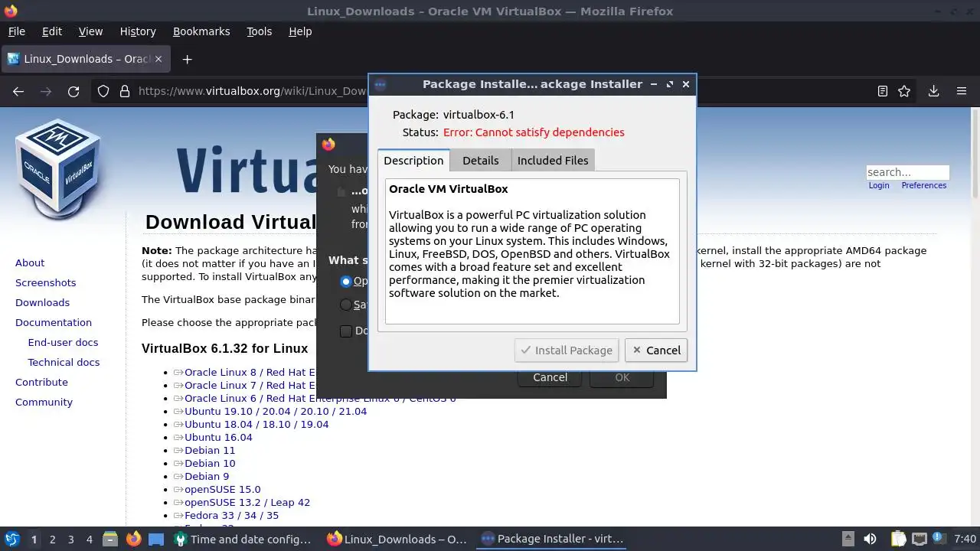Switch to virtual desktop 4
The image size is (980, 551).
tap(89, 539)
